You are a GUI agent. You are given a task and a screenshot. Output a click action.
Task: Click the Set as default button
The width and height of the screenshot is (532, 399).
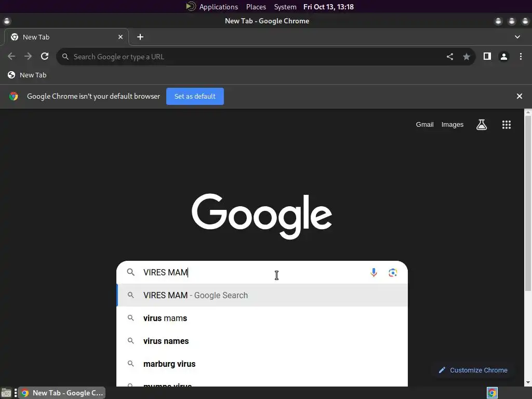click(x=195, y=96)
